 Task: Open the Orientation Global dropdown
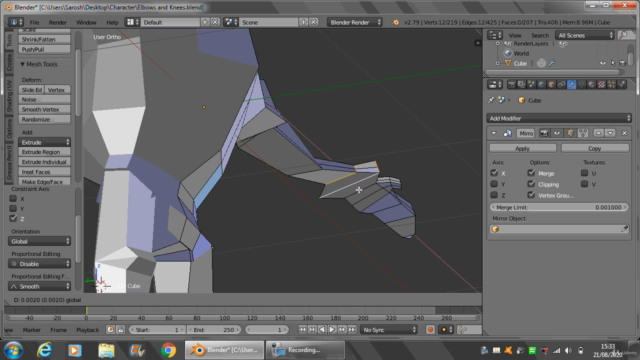[x=39, y=241]
